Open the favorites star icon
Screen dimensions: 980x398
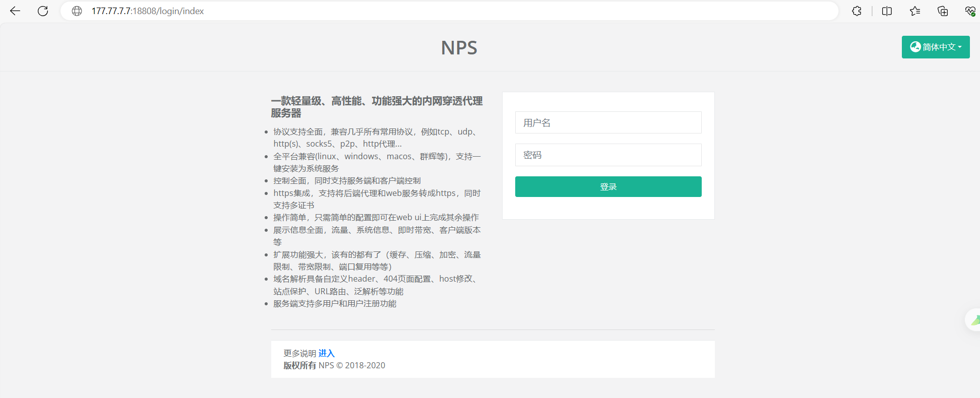(x=915, y=11)
